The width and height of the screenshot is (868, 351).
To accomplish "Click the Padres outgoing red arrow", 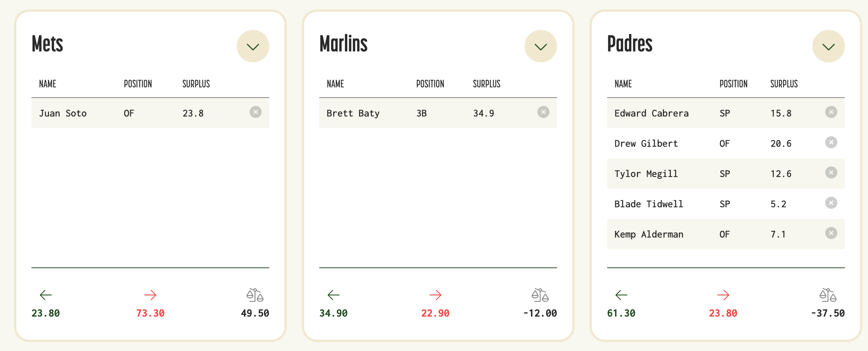I will click(x=723, y=295).
